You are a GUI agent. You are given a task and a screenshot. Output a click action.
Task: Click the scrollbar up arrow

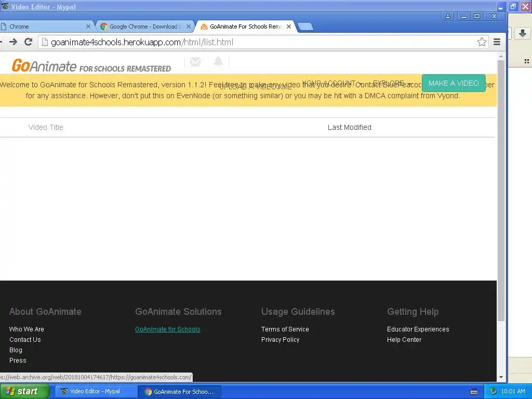tap(501, 56)
